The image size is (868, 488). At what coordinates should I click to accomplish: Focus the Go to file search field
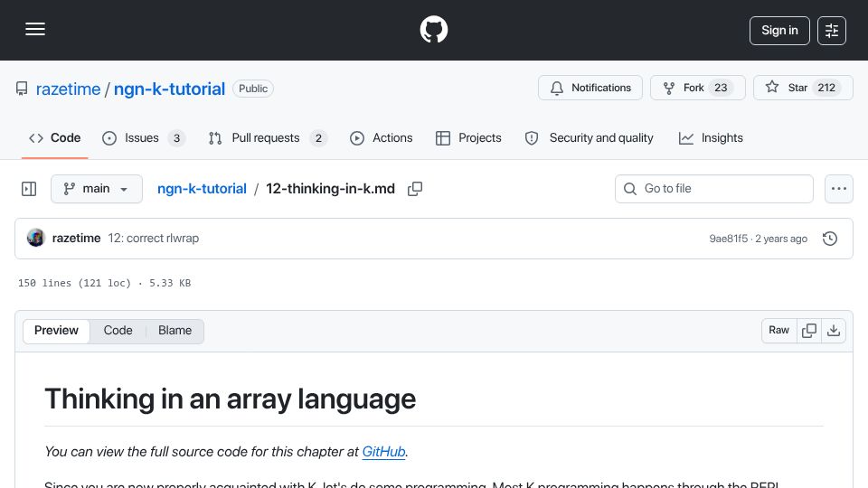pyautogui.click(x=713, y=189)
